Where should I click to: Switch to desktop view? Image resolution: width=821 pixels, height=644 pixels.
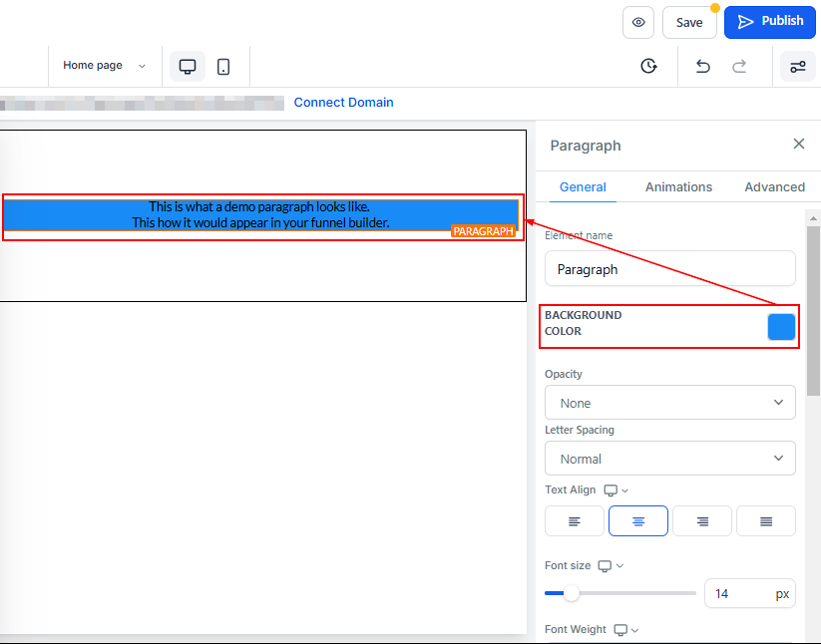click(188, 66)
